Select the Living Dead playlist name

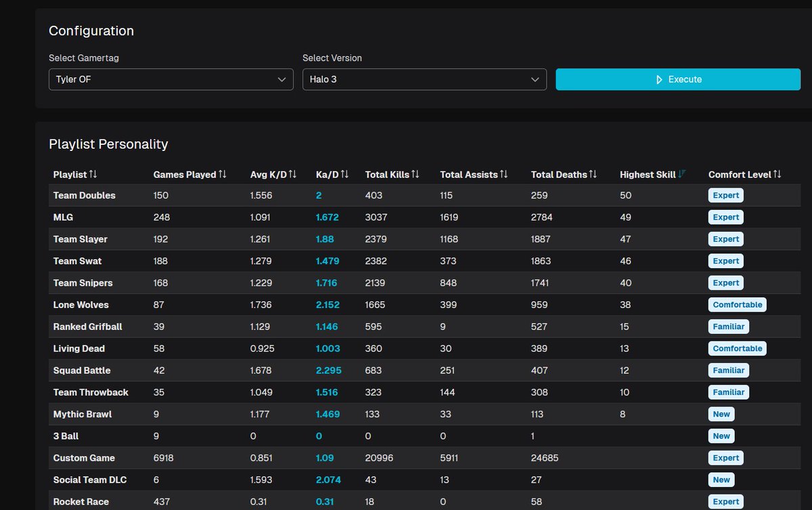tap(79, 348)
